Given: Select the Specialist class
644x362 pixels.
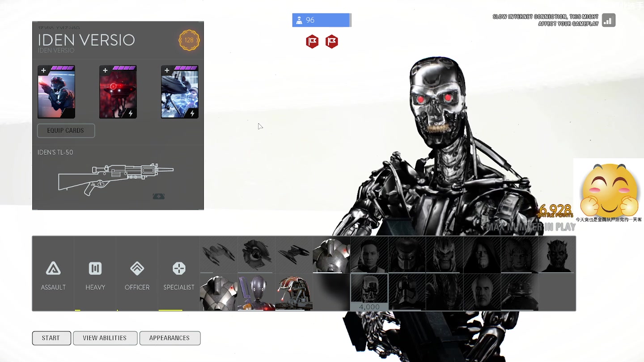Looking at the screenshot, I should pyautogui.click(x=179, y=274).
